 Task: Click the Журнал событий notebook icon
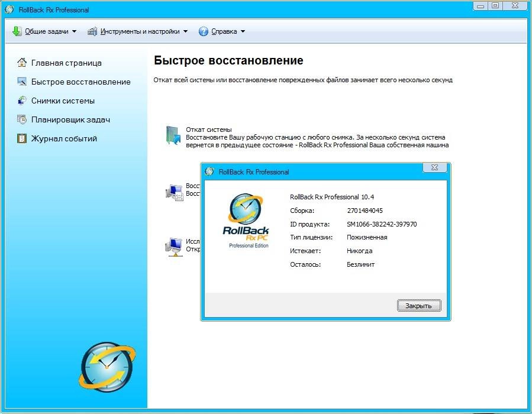coord(22,138)
